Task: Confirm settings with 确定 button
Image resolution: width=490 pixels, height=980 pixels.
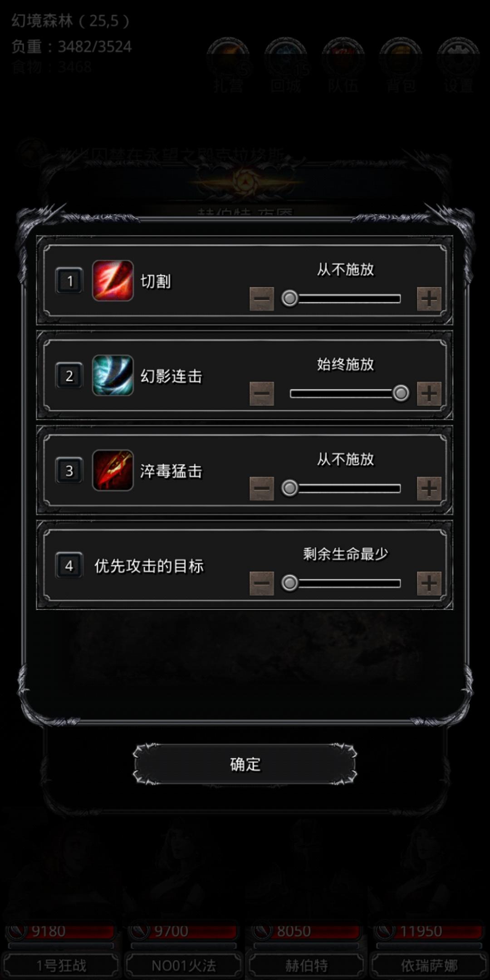Action: point(245,764)
